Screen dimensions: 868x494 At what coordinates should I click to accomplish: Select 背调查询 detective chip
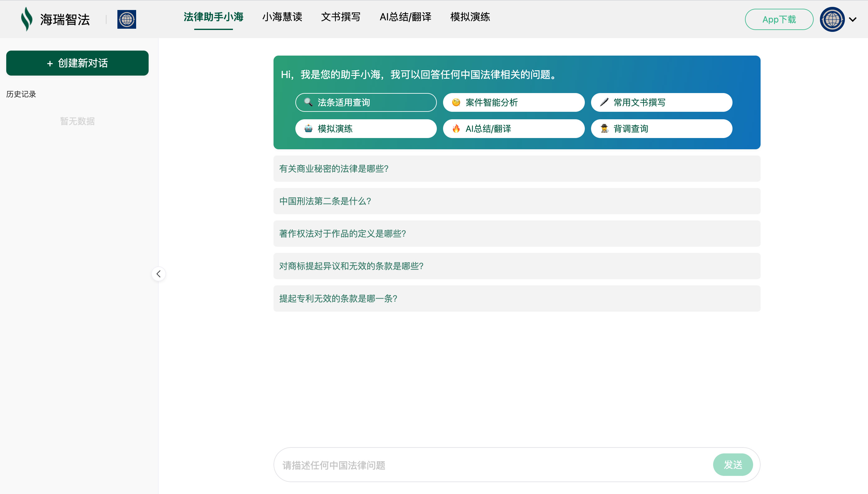point(661,129)
